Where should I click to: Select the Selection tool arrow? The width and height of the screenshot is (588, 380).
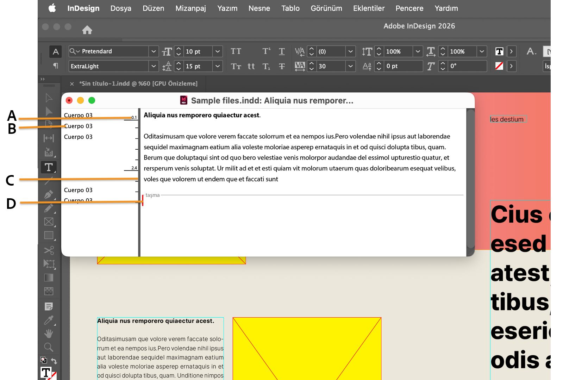pyautogui.click(x=49, y=98)
